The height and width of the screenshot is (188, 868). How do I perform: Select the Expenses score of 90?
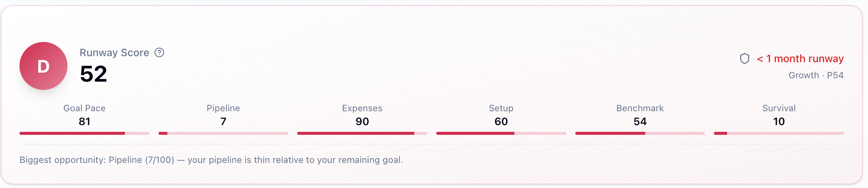tap(362, 122)
